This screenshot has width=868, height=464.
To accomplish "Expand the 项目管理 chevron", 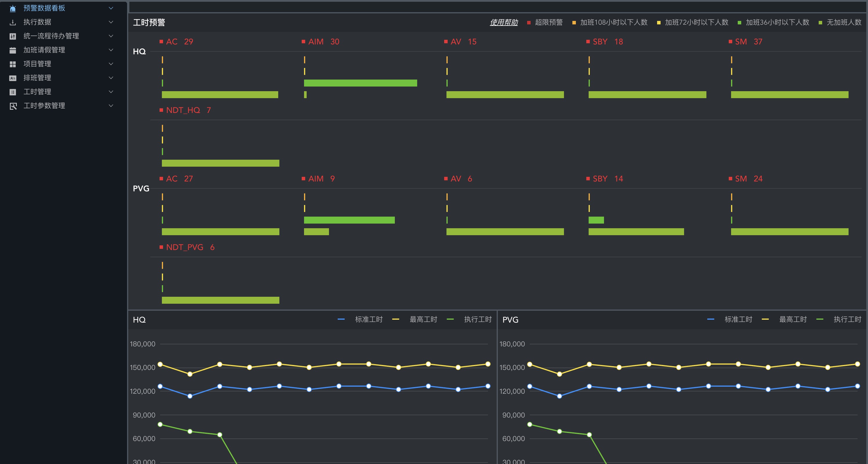I will (111, 64).
